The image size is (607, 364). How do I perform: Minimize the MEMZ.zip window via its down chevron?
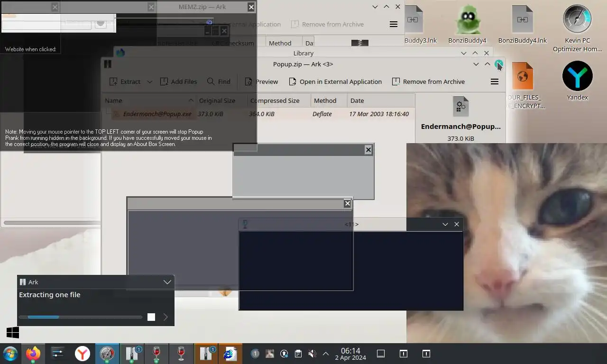tap(375, 7)
